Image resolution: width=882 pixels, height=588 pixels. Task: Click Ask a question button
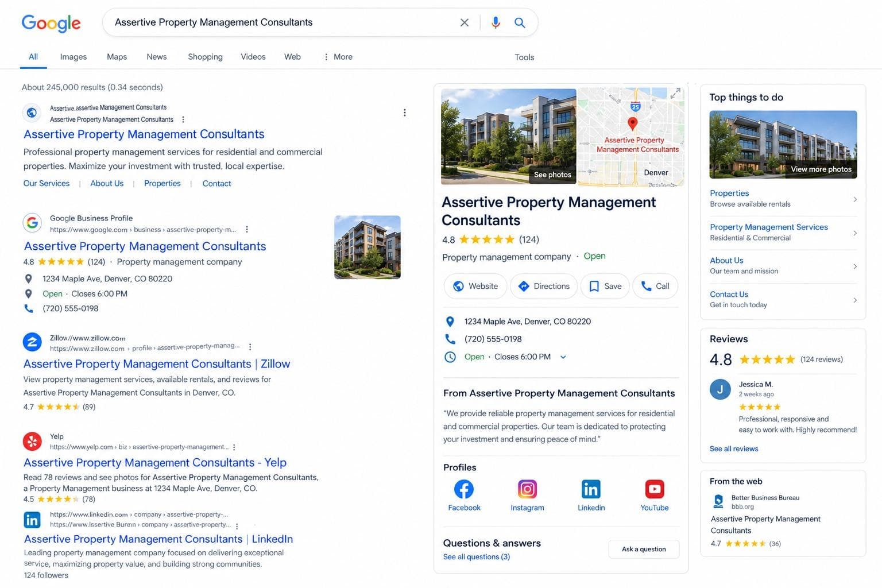[644, 549]
